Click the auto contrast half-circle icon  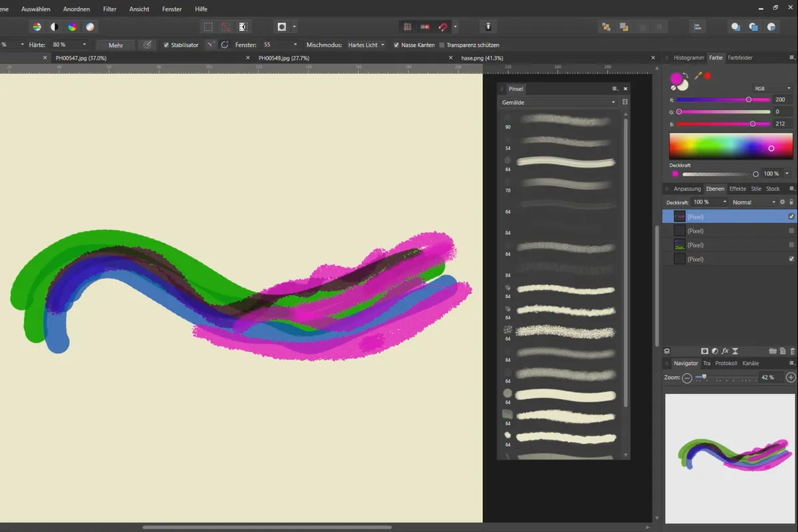(x=55, y=27)
